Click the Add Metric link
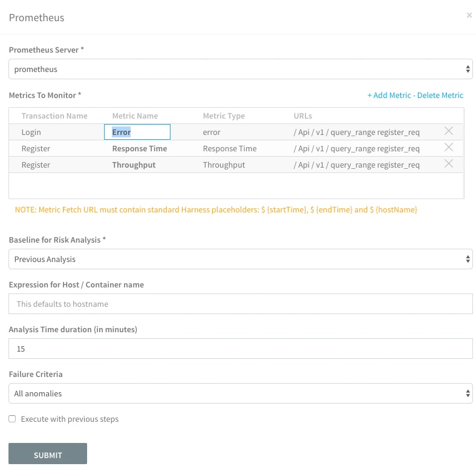 point(389,96)
